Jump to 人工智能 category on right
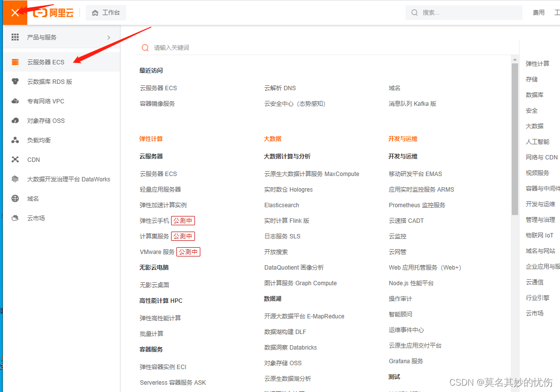The width and height of the screenshot is (560, 392). point(538,141)
